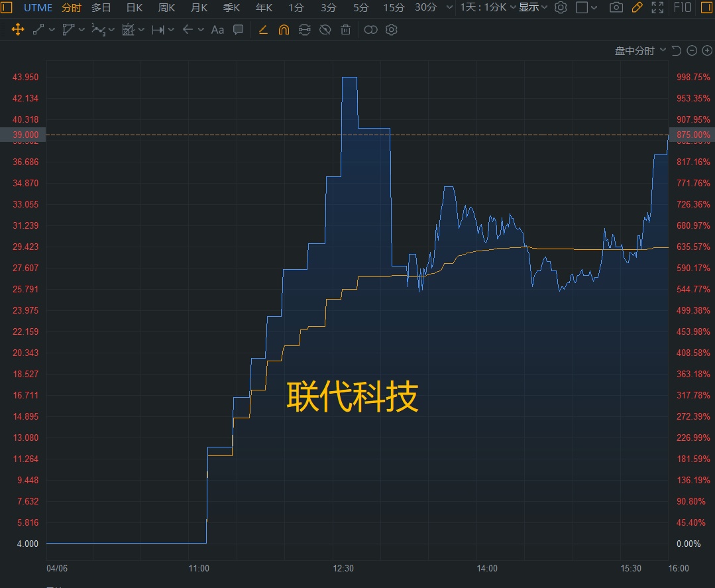The width and height of the screenshot is (715, 588).
Task: Open the F10 company info
Action: click(x=683, y=7)
